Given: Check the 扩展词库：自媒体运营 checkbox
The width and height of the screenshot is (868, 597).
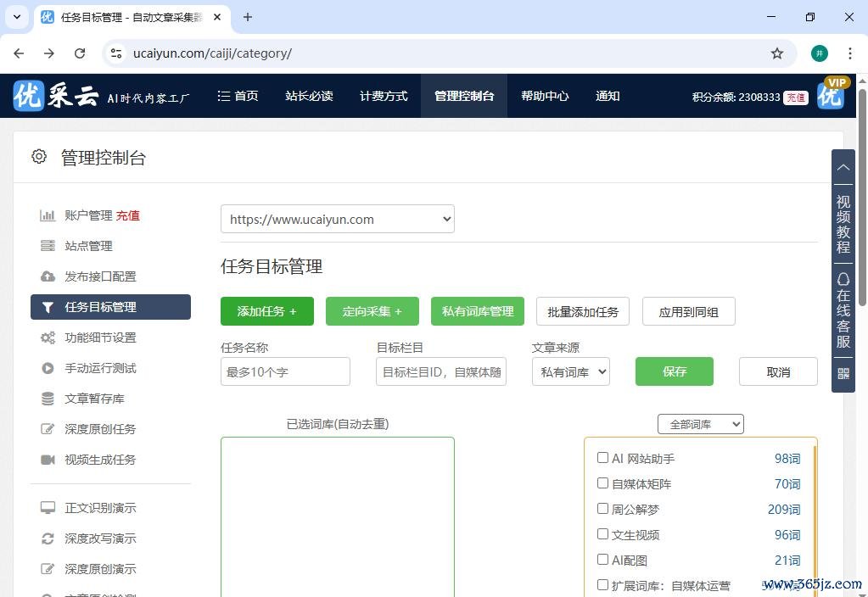Looking at the screenshot, I should tap(602, 584).
